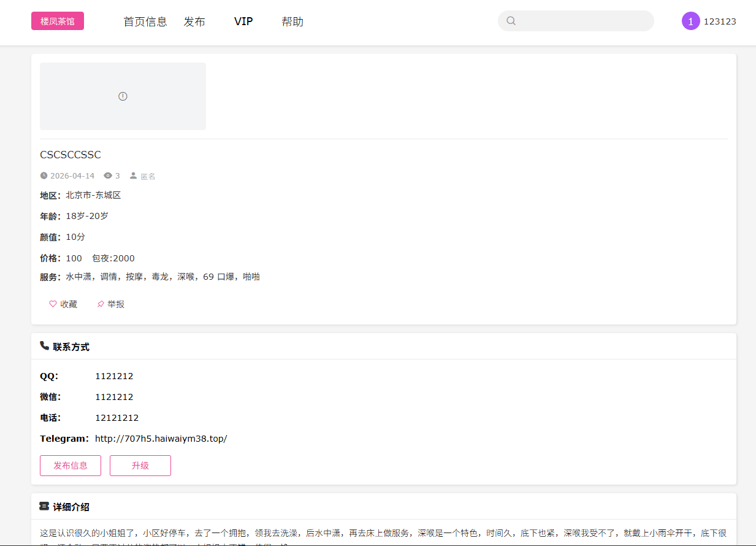Click the eye icon showing view count
Screen dimensions: 756x546
pyautogui.click(x=108, y=175)
